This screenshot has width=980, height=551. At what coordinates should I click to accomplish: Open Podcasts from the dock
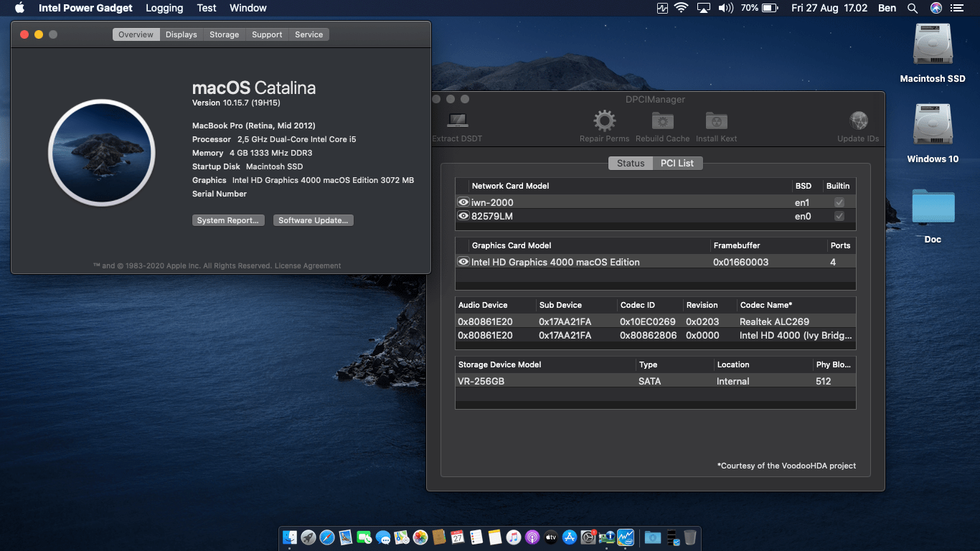pyautogui.click(x=532, y=537)
